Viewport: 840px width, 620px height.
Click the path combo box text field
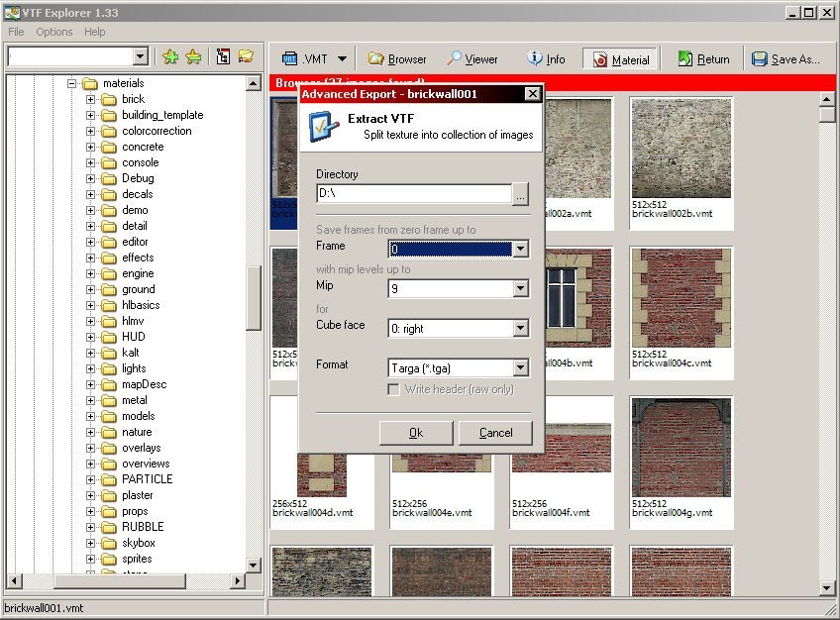(70, 55)
